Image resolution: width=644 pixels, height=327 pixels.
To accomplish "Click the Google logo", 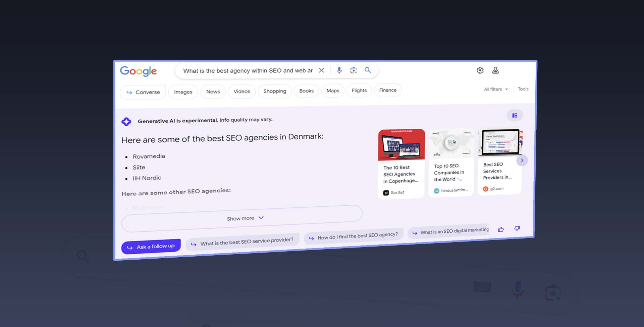I will click(x=138, y=71).
